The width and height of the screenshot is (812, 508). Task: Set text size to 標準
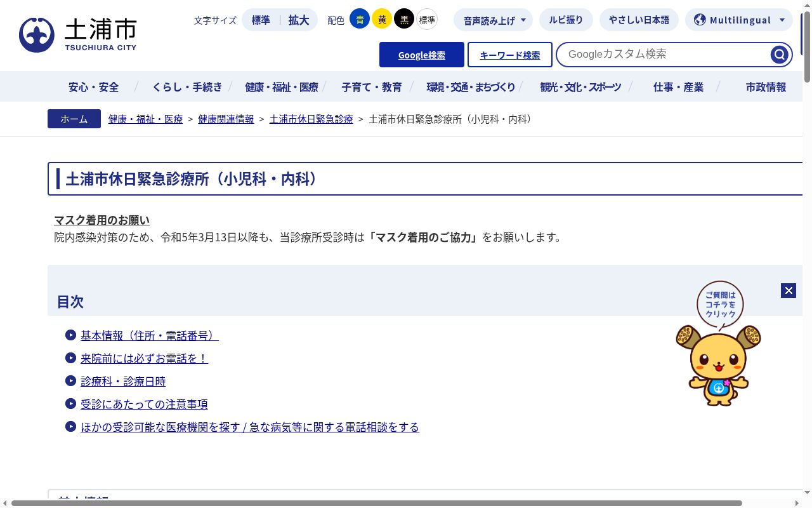point(261,20)
